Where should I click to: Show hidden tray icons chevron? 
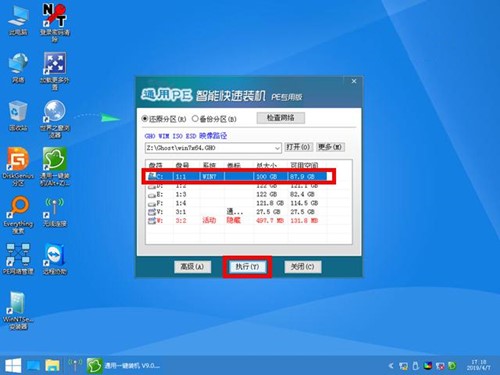391,366
